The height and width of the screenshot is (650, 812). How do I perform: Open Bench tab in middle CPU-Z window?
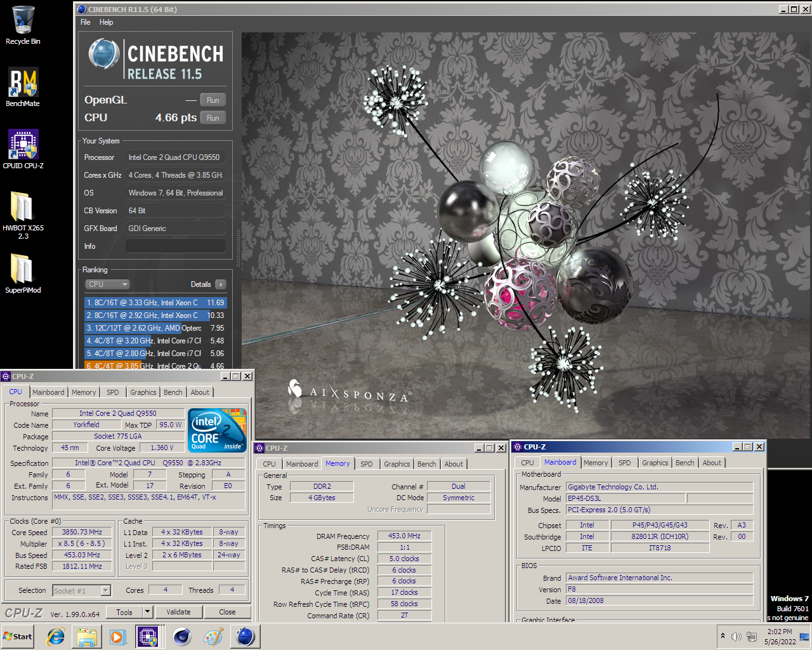(427, 464)
